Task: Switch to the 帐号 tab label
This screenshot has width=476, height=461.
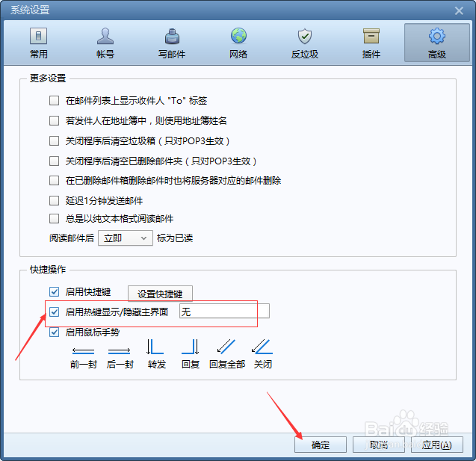Action: (105, 55)
